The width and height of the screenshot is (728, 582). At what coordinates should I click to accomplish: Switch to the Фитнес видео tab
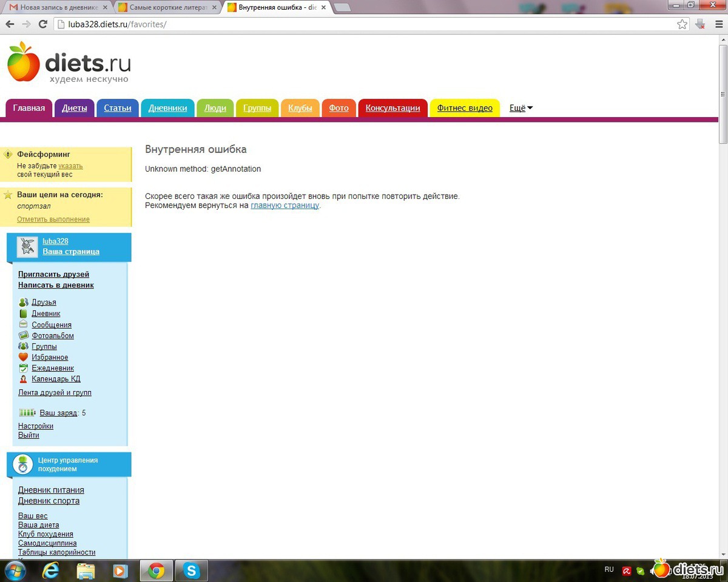(x=465, y=108)
